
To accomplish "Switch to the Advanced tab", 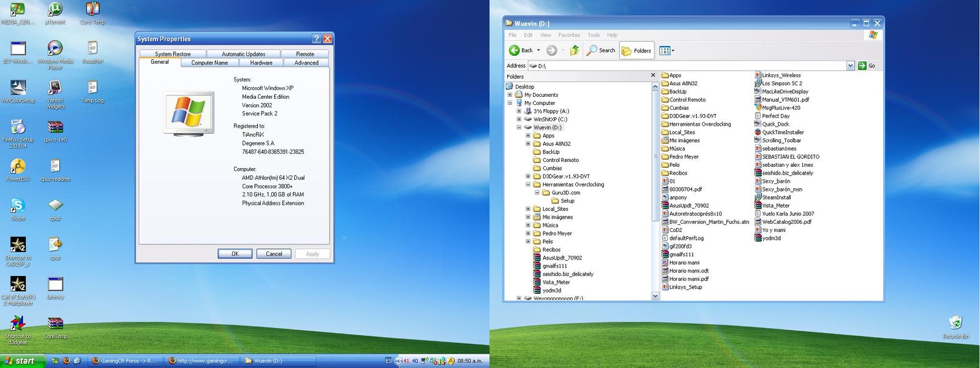I will point(306,63).
